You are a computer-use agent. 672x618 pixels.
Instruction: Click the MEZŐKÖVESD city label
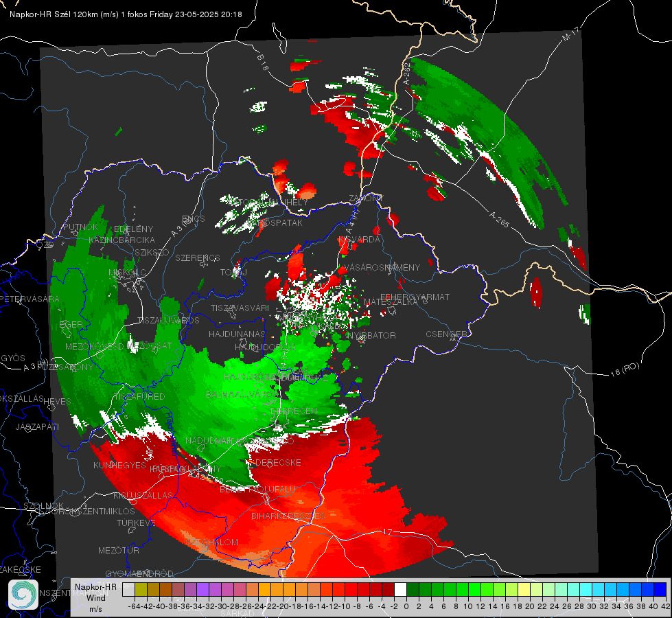(94, 347)
